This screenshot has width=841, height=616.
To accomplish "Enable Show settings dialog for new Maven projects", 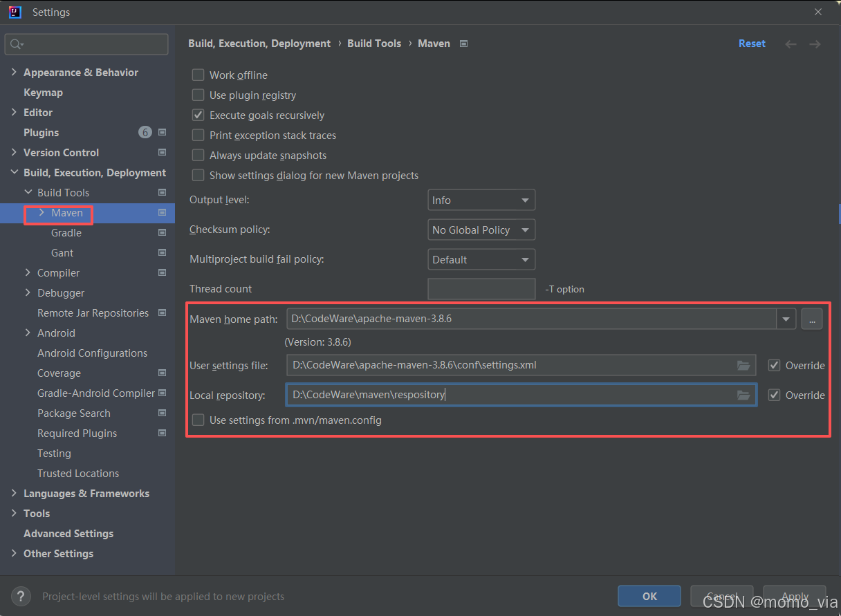I will [198, 175].
